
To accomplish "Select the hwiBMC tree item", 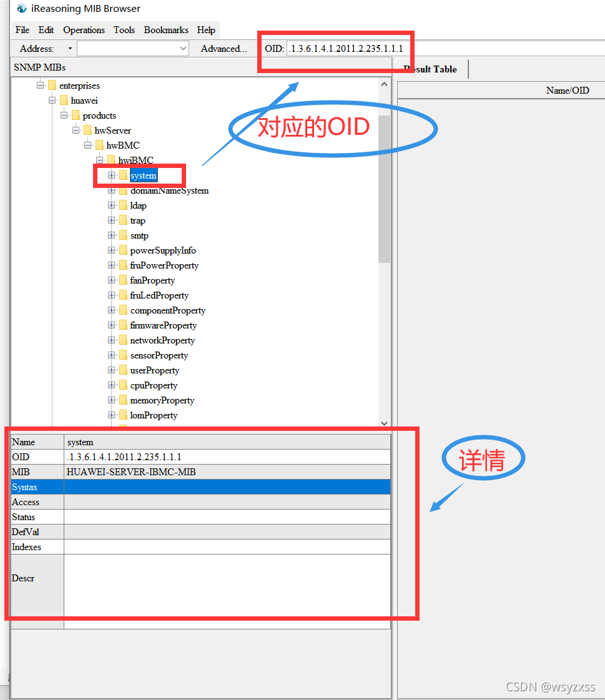I will (x=135, y=160).
